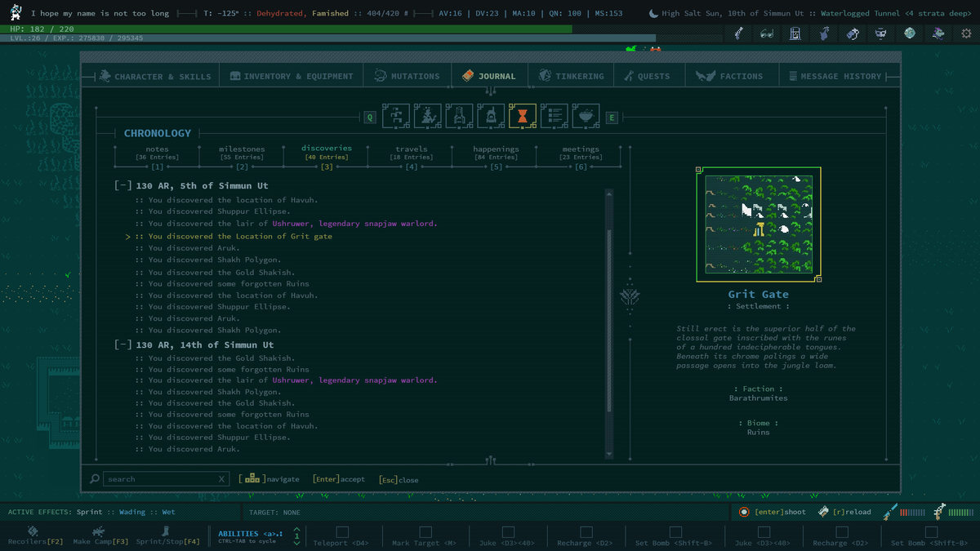Screen dimensions: 980x551
Task: Switch to the Factions tab
Action: click(732, 74)
